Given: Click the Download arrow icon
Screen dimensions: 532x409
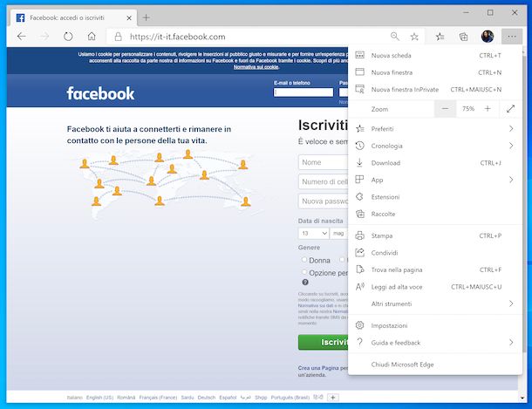Looking at the screenshot, I should pyautogui.click(x=359, y=163).
